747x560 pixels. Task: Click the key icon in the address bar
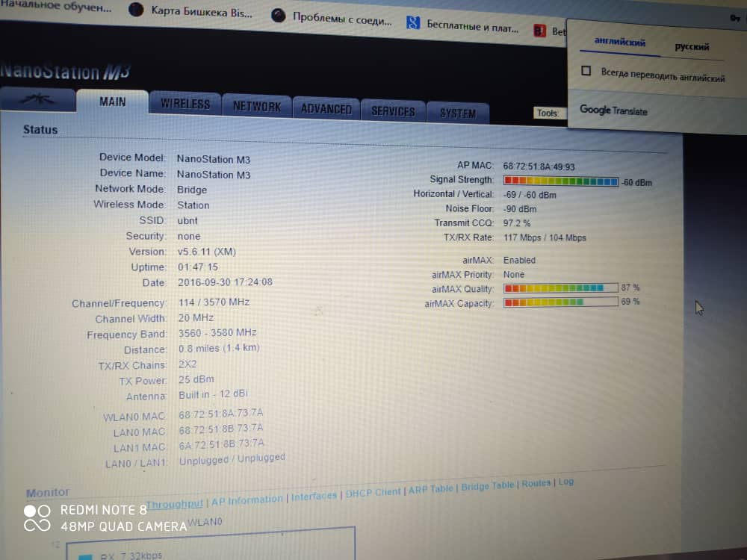tap(734, 18)
